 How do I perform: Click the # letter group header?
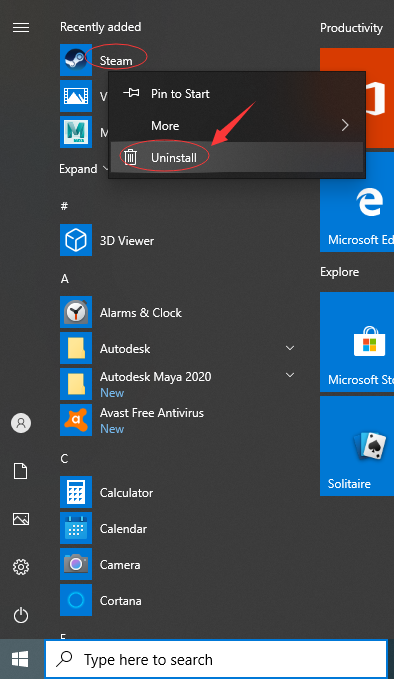coord(64,206)
